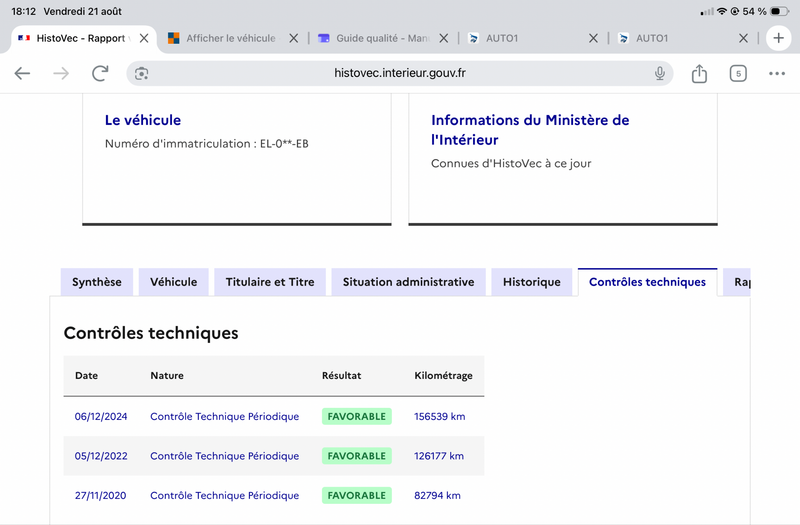Open the tab overview showing 5 tabs
The height and width of the screenshot is (525, 800).
coord(738,73)
